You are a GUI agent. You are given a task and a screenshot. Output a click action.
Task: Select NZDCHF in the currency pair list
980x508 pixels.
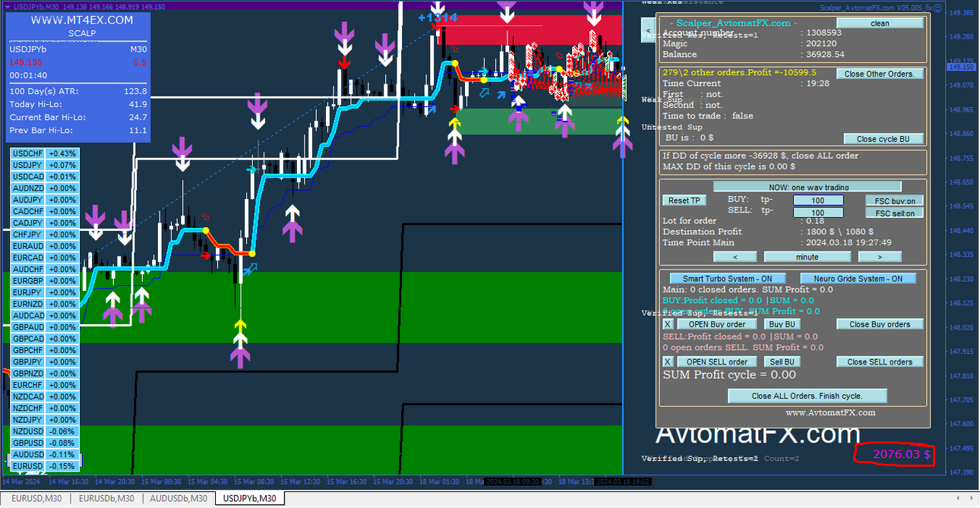point(28,409)
